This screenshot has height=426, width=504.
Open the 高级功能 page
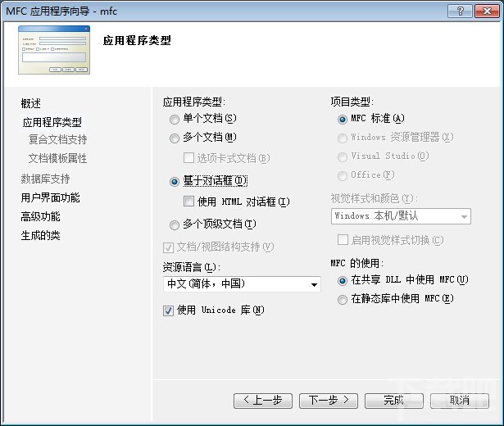(40, 216)
